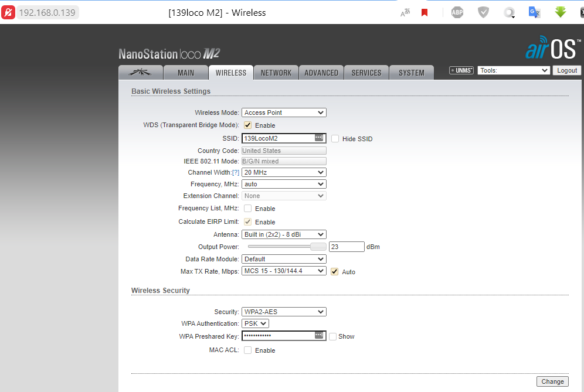Open the ABP Adblock Plus extension
Image resolution: width=584 pixels, height=392 pixels.
[x=457, y=13]
